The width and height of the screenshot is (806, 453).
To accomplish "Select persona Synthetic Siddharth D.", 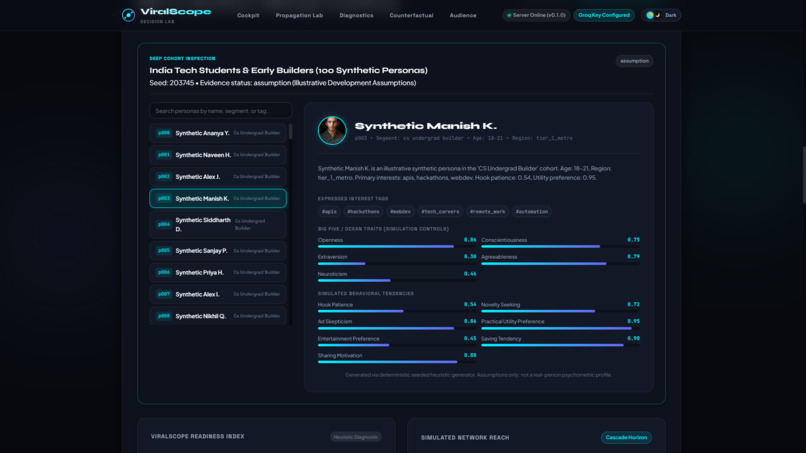I will click(x=218, y=224).
